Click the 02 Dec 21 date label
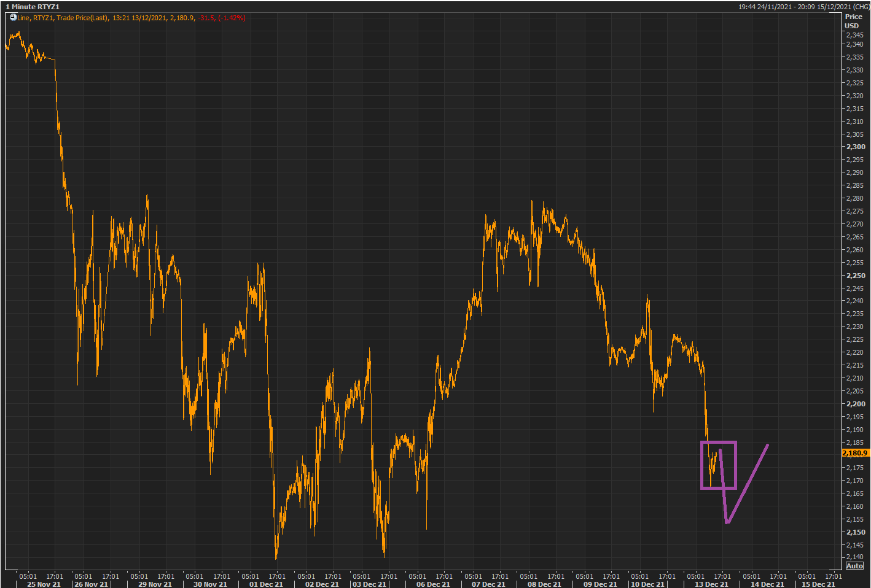This screenshot has height=588, width=871. 322,584
